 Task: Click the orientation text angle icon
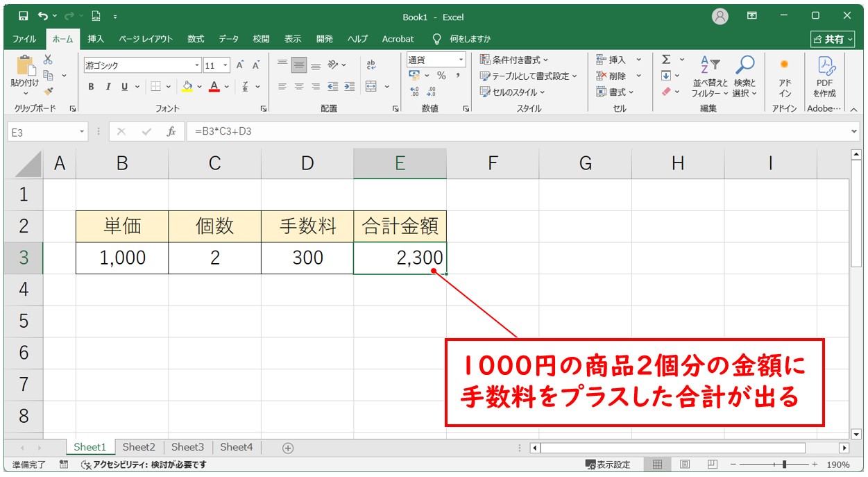pyautogui.click(x=333, y=65)
